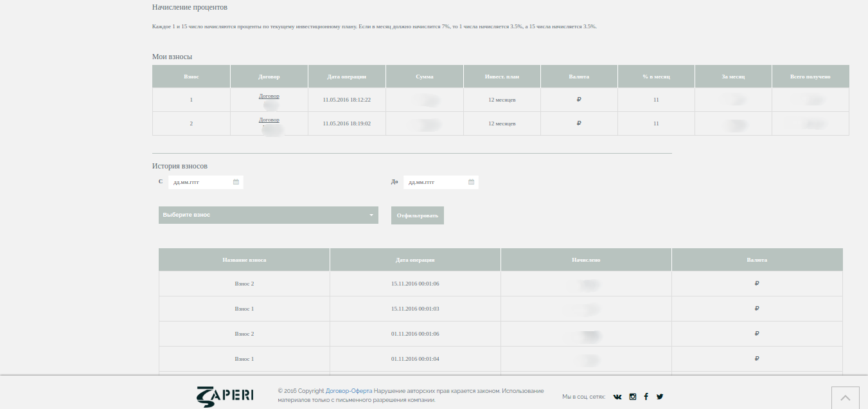868x409 pixels.
Task: Click 'Взнос 2' in 01.11.2016 history row
Action: tap(244, 334)
